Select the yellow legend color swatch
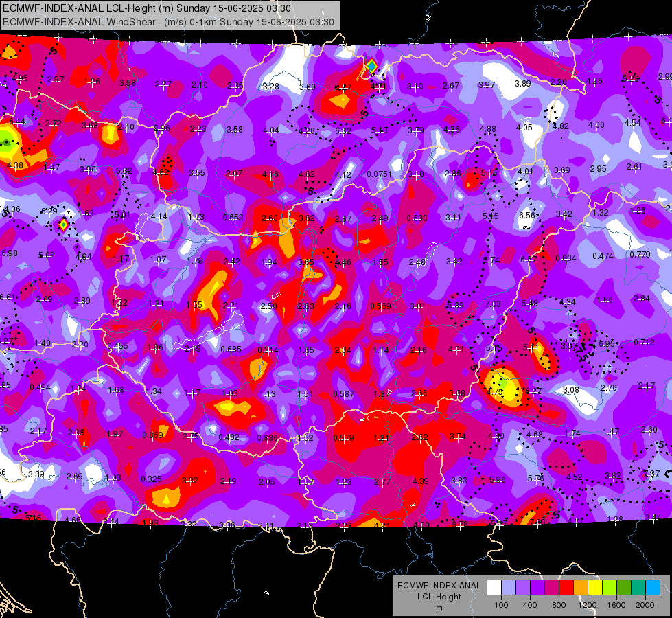The height and width of the screenshot is (618, 672). [595, 588]
